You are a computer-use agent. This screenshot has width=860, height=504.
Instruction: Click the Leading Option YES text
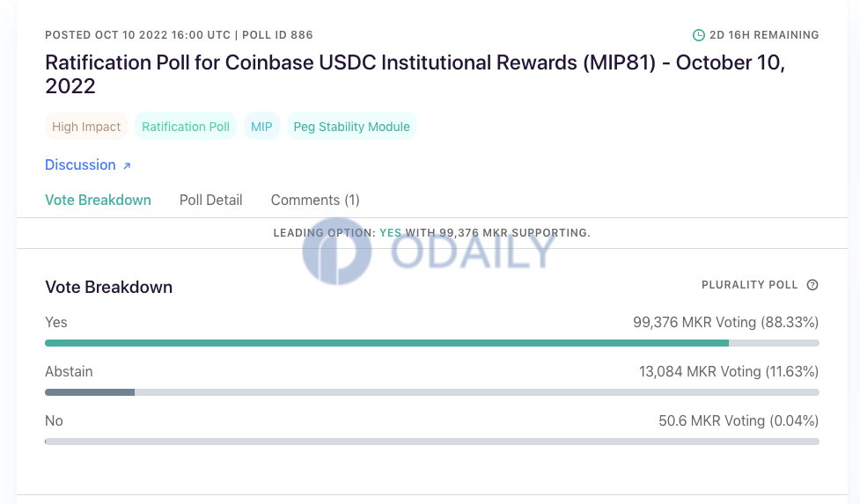(x=390, y=233)
